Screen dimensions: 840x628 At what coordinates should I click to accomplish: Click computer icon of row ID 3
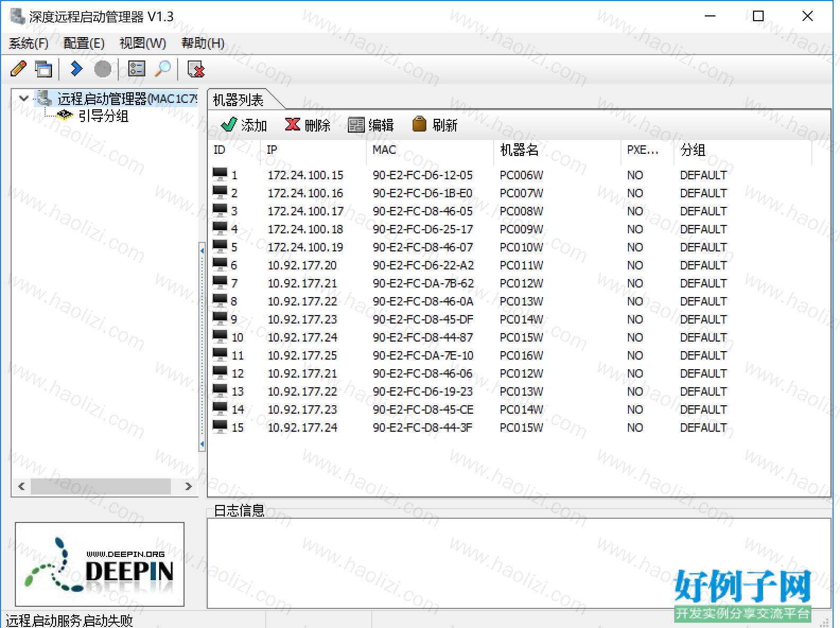click(220, 210)
